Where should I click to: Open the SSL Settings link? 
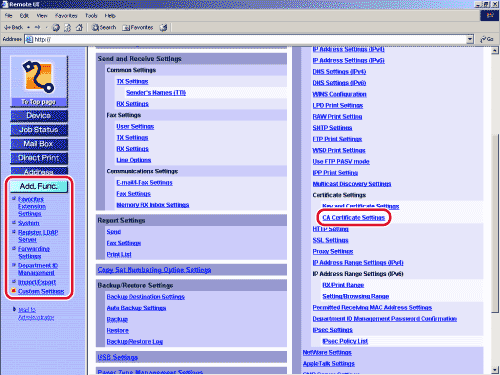coord(330,240)
